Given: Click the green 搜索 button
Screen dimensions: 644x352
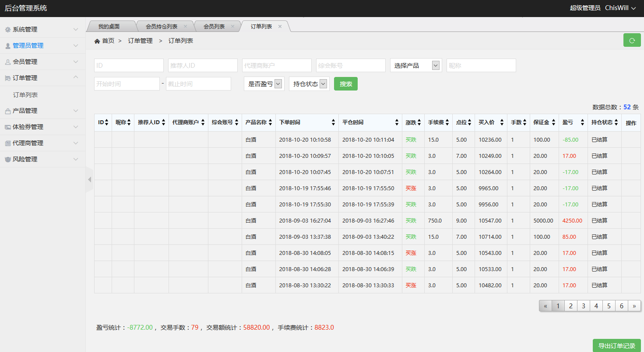Looking at the screenshot, I should point(345,84).
